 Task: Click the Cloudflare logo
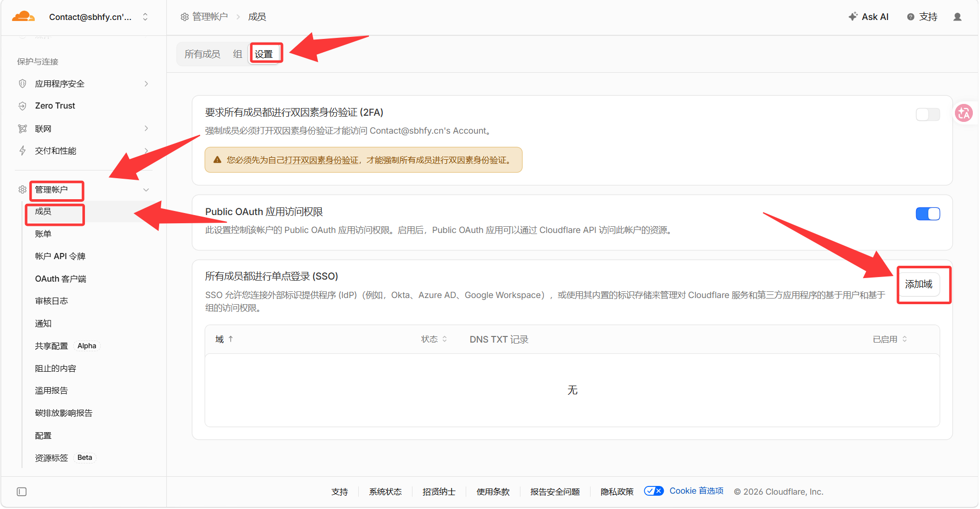24,16
